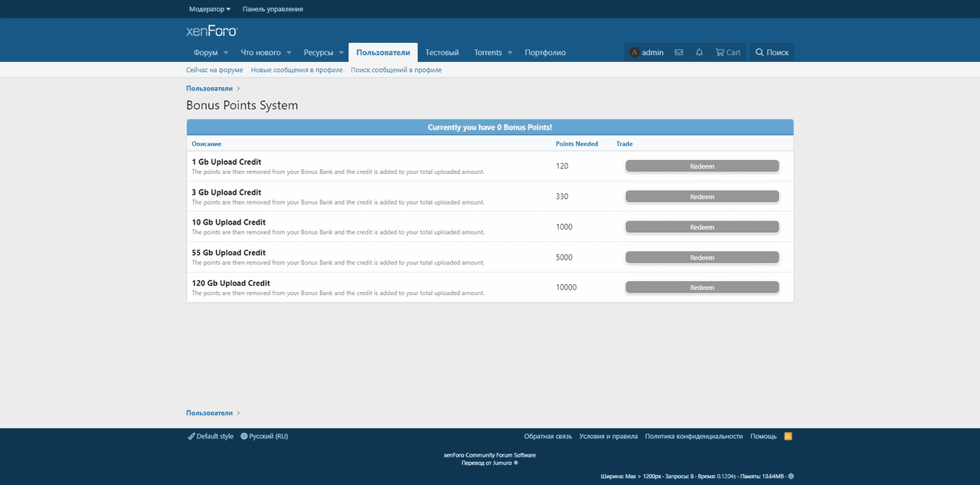Viewport: 980px width, 485px height.
Task: Expand the Ресурсы menu arrow
Action: point(341,53)
